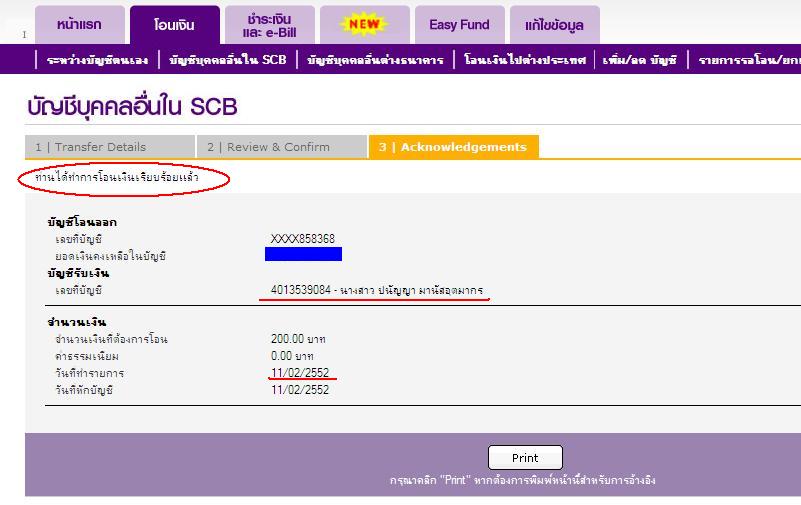This screenshot has height=505, width=801.
Task: Choose บัญชีบุคคลอื่นใน SCB submenu item
Action: [228, 60]
